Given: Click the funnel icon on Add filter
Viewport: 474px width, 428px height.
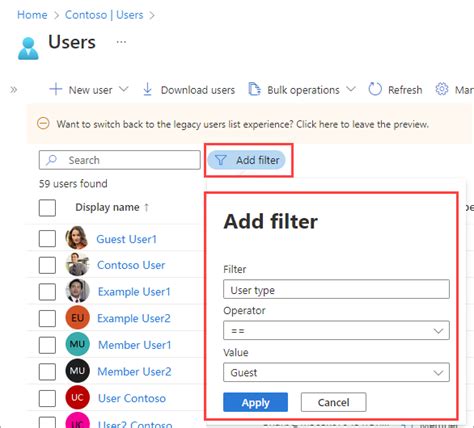Looking at the screenshot, I should (x=221, y=160).
